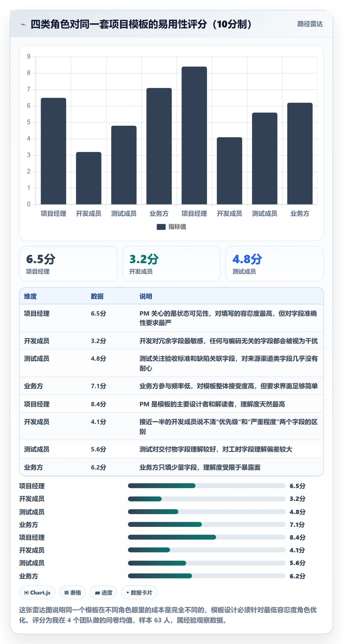The height and width of the screenshot is (644, 343).
Task: Click the shortest chart bar, 开发成员 at 3.2
Action: coord(89,178)
